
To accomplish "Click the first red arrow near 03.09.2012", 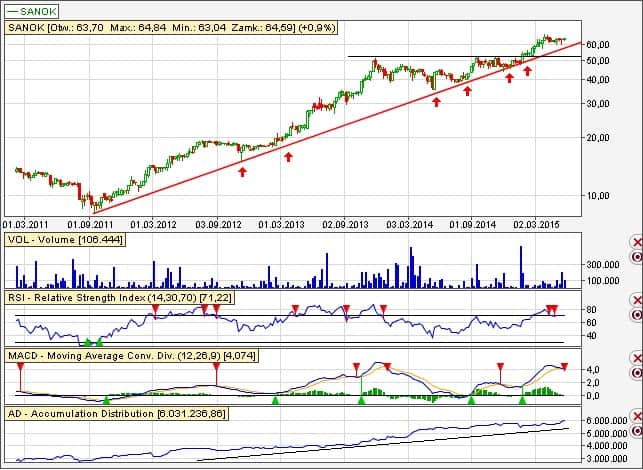I will point(242,172).
